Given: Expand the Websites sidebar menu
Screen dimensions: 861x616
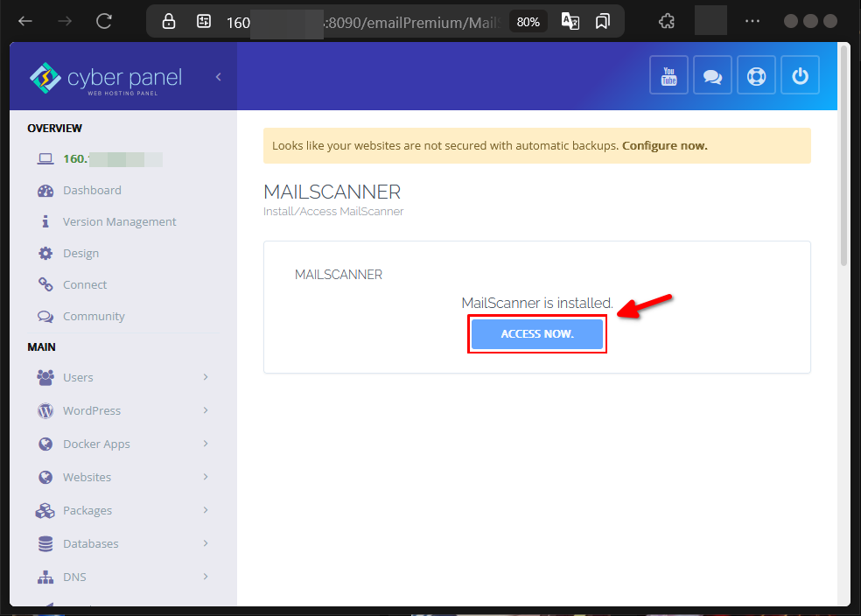Looking at the screenshot, I should click(x=123, y=477).
